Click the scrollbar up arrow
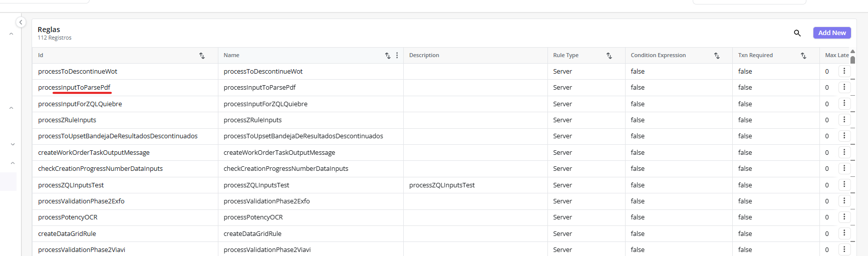The height and width of the screenshot is (256, 868). (x=852, y=51)
